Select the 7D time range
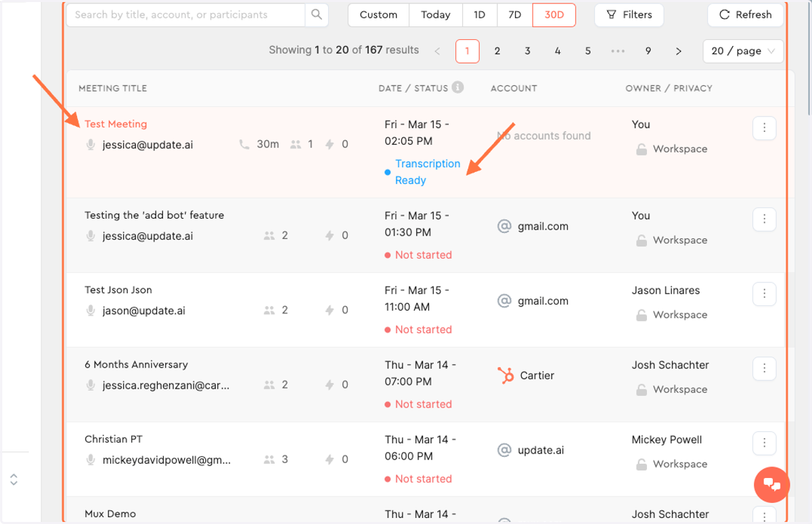Image resolution: width=812 pixels, height=524 pixels. pyautogui.click(x=514, y=15)
